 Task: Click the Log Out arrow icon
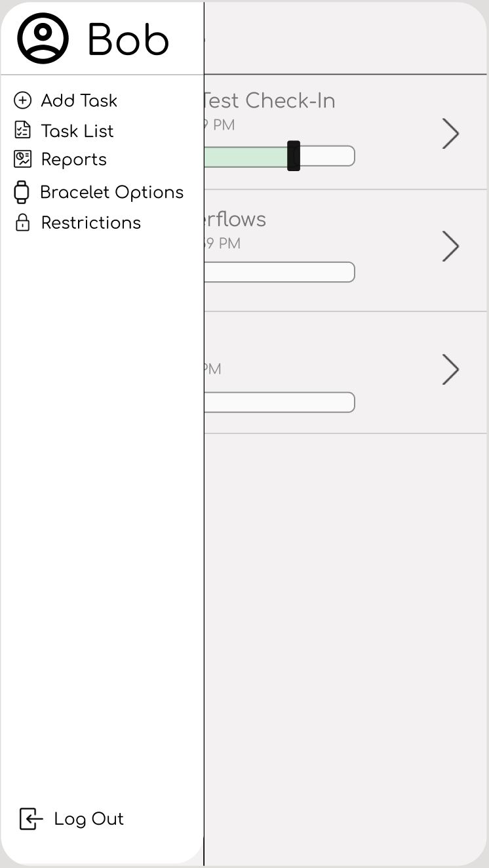31,819
